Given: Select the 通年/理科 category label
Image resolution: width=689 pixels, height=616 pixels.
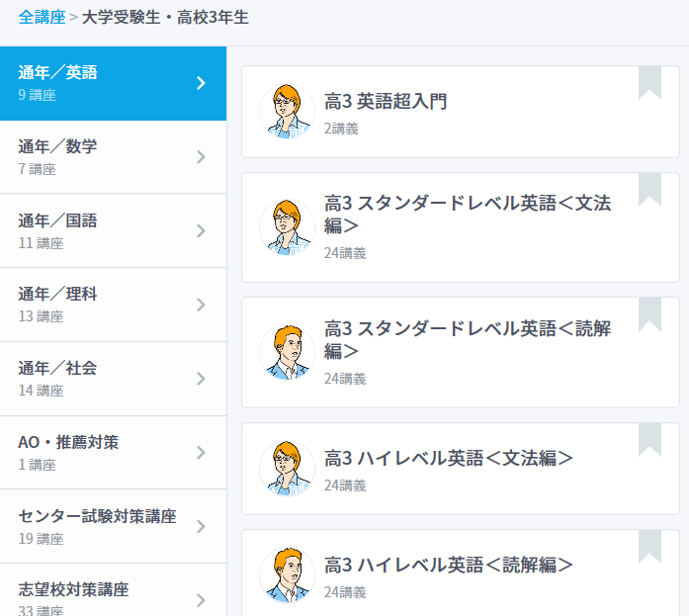Looking at the screenshot, I should [57, 294].
